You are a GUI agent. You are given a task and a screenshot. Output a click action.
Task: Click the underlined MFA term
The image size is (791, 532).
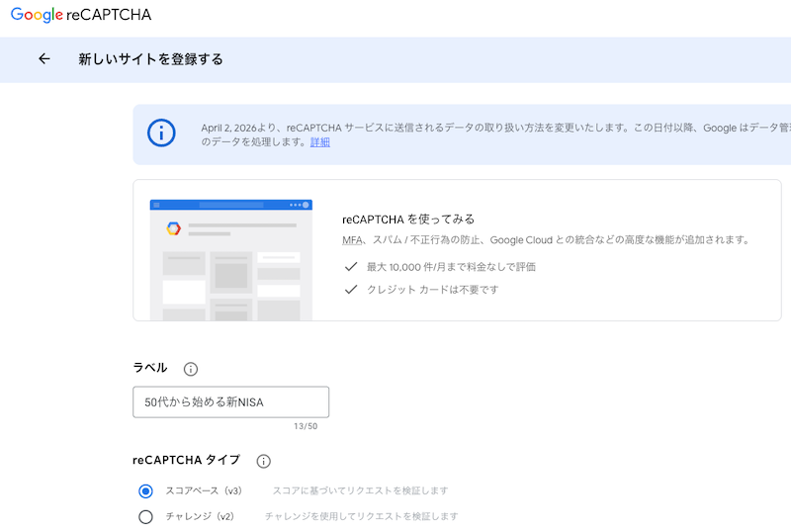(x=352, y=240)
